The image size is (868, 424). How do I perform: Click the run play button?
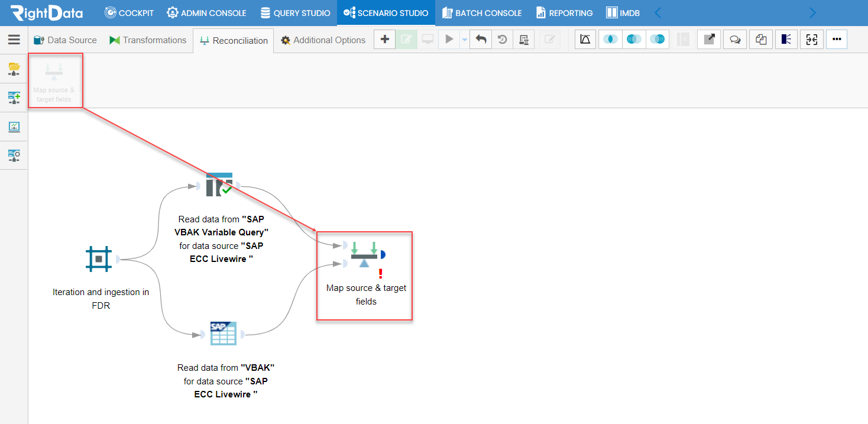pos(449,40)
